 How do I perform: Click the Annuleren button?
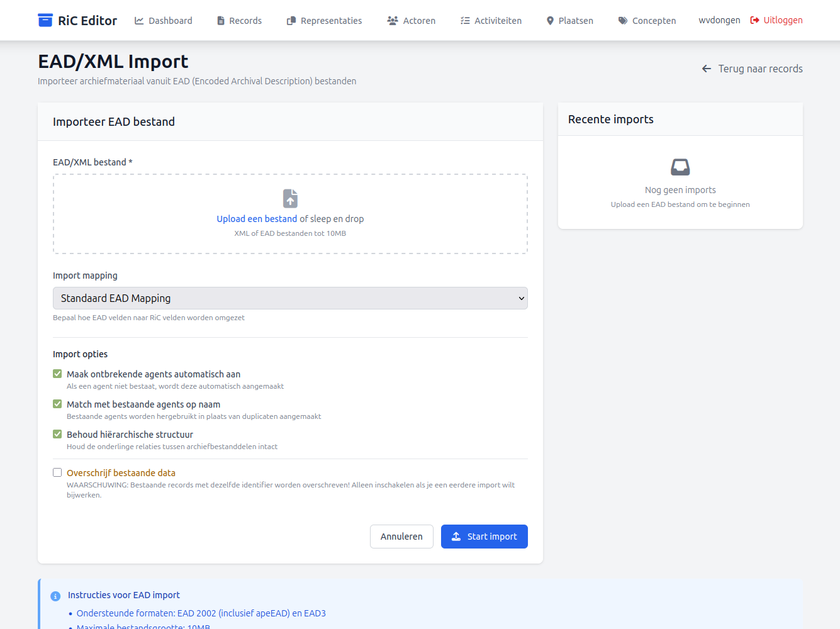[x=401, y=537]
